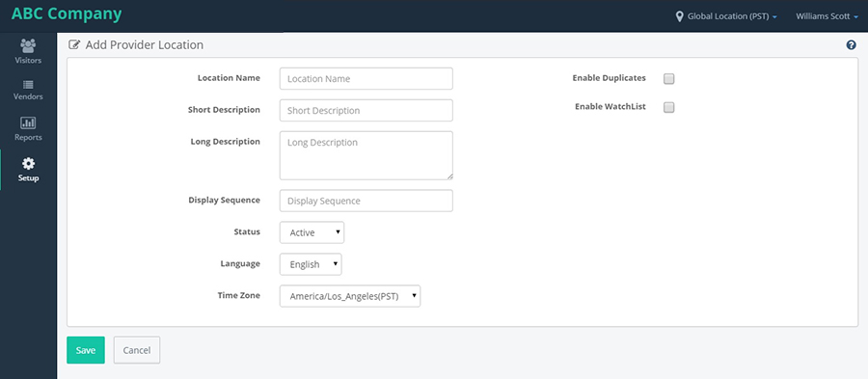Click the Save button
The image size is (868, 379).
[86, 350]
